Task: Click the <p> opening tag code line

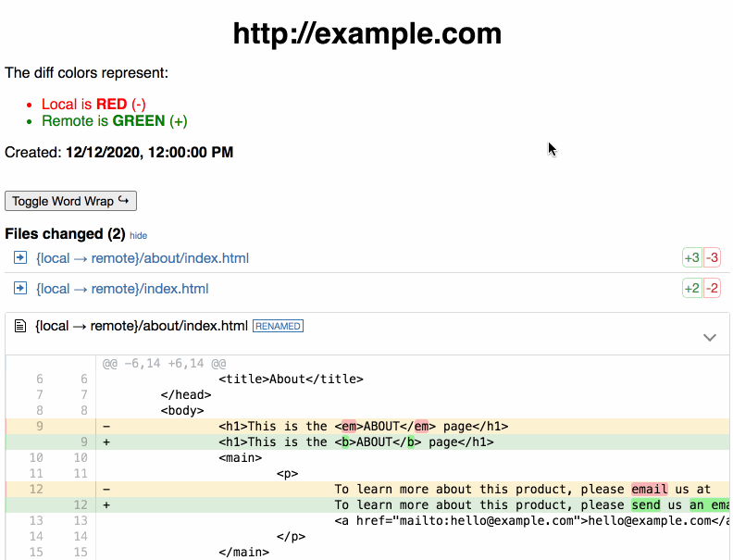Action: [288, 474]
